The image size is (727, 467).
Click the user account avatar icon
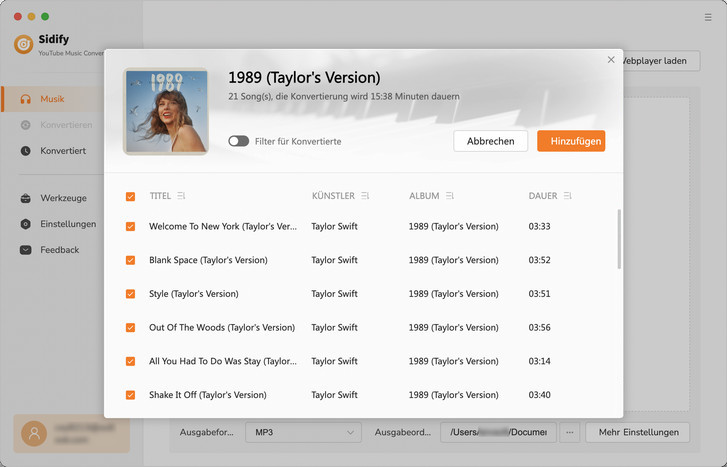click(34, 434)
